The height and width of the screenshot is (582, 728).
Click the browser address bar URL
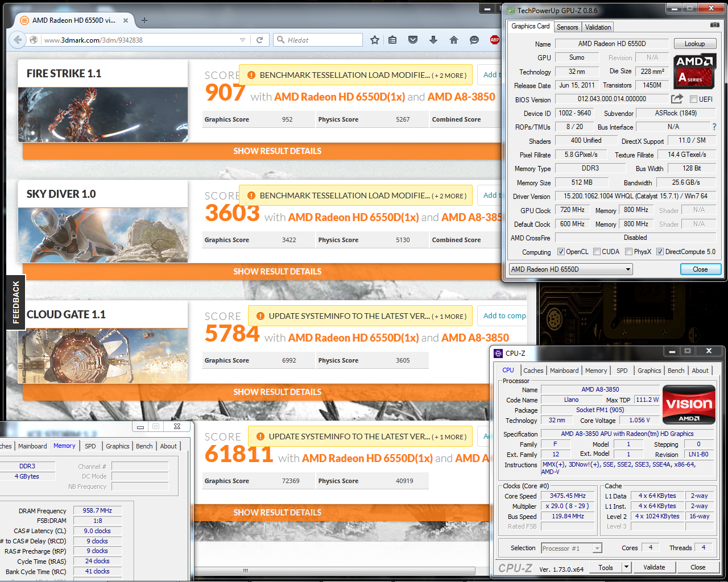point(139,40)
